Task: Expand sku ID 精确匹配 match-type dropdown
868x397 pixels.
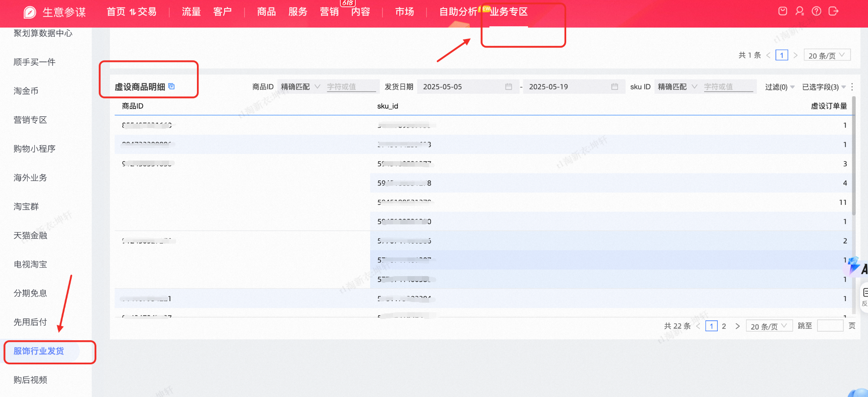Action: tap(677, 87)
